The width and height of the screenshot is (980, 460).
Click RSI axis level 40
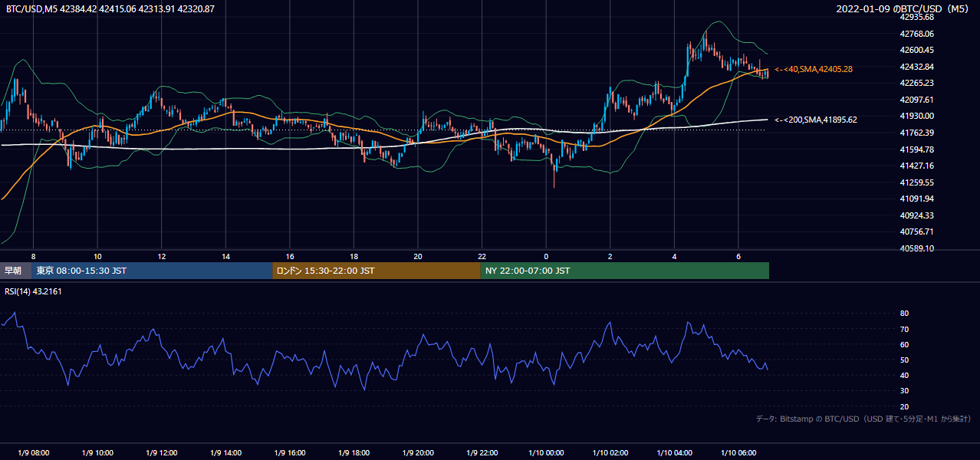(x=904, y=375)
